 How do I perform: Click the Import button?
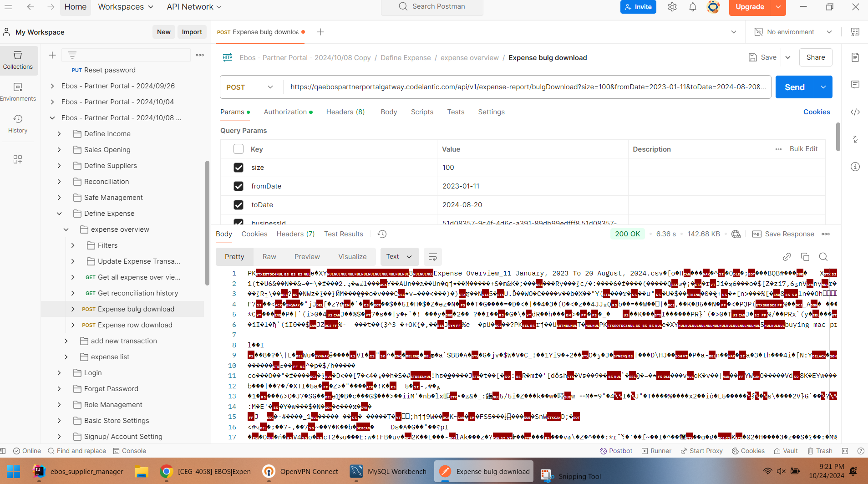(x=192, y=32)
